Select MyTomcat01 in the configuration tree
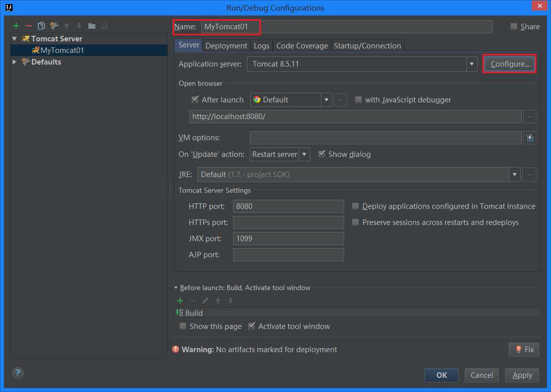The width and height of the screenshot is (551, 392). 89,50
